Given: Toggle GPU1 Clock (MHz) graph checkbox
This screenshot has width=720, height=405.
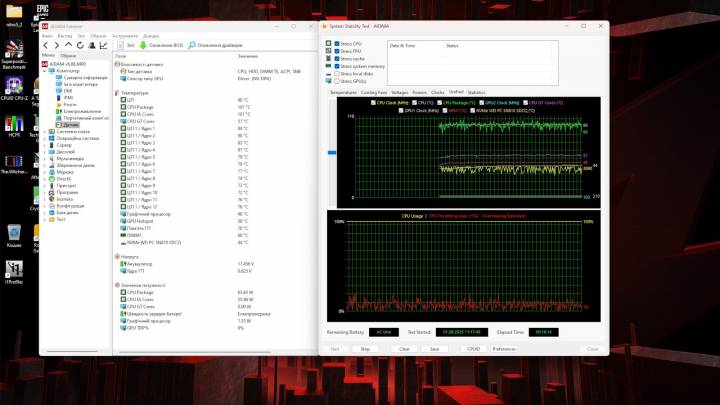Looking at the screenshot, I should 401,111.
